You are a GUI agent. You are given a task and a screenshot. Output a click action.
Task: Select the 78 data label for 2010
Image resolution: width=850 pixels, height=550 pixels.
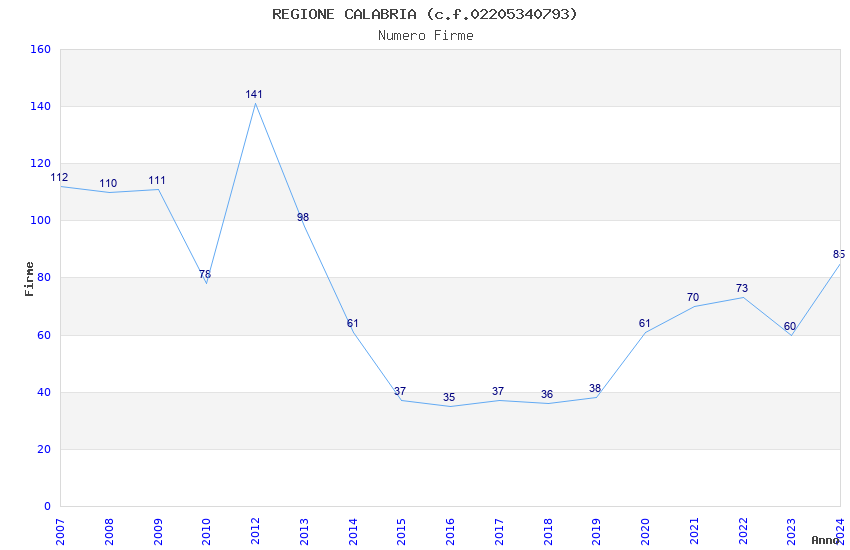coord(205,274)
